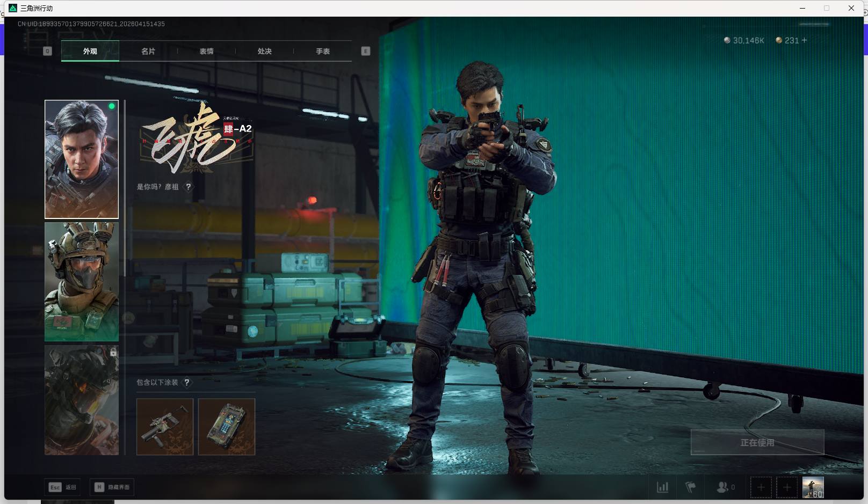Image resolution: width=868 pixels, height=504 pixels.
Task: Click the skin list scrollbar
Action: point(125,188)
